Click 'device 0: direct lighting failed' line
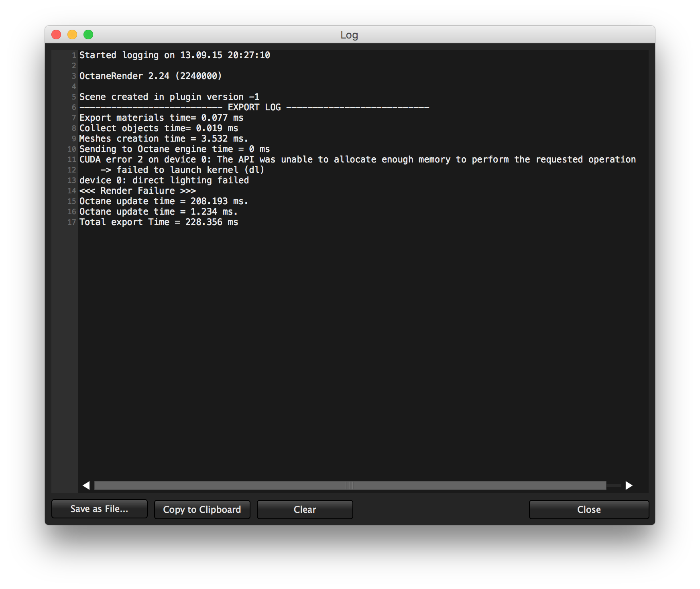Image resolution: width=700 pixels, height=589 pixels. 164,180
